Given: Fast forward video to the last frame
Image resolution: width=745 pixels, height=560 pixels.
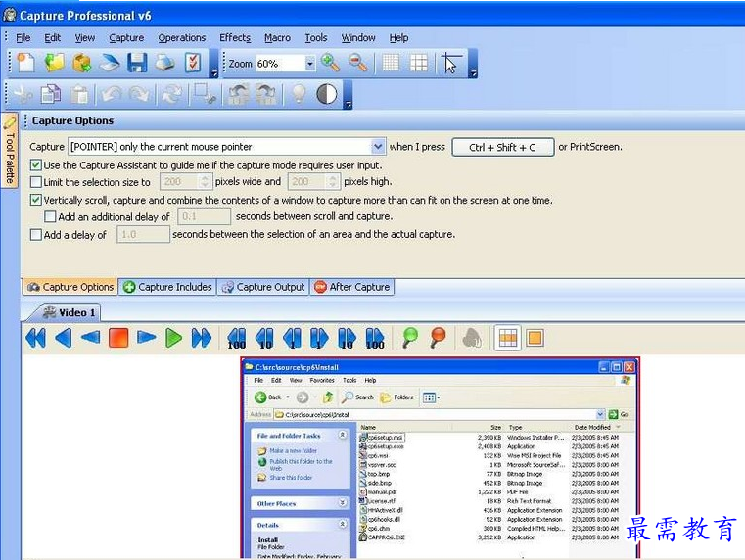Looking at the screenshot, I should (201, 338).
